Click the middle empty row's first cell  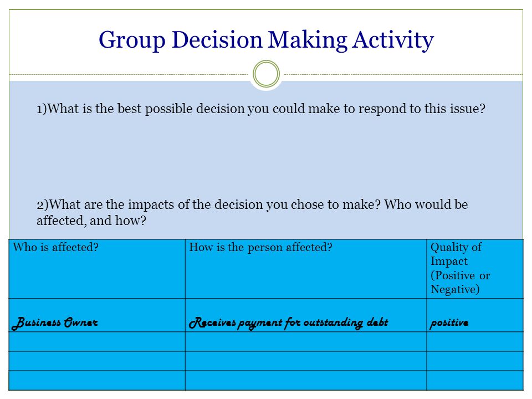(97, 361)
